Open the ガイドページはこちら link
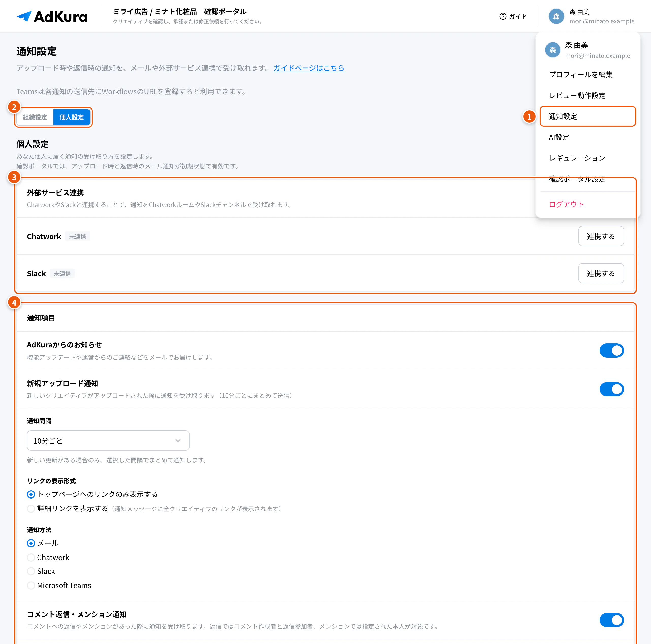Image resolution: width=651 pixels, height=644 pixels. click(309, 68)
